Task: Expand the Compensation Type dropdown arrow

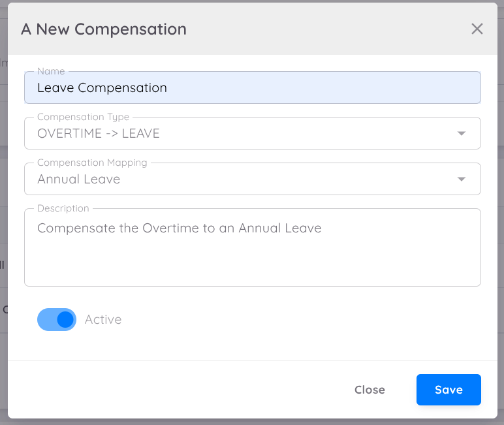Action: (x=462, y=133)
